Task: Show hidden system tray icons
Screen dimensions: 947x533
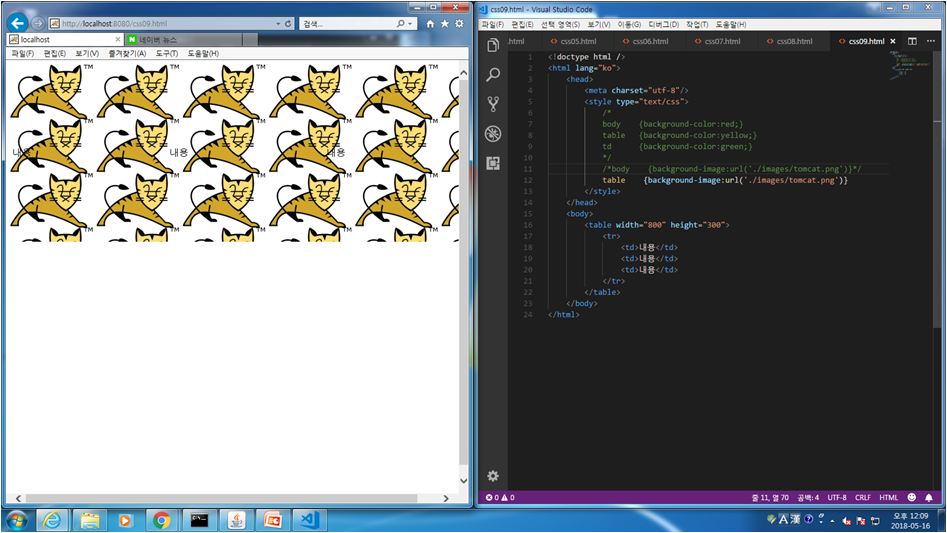Action: click(x=832, y=520)
